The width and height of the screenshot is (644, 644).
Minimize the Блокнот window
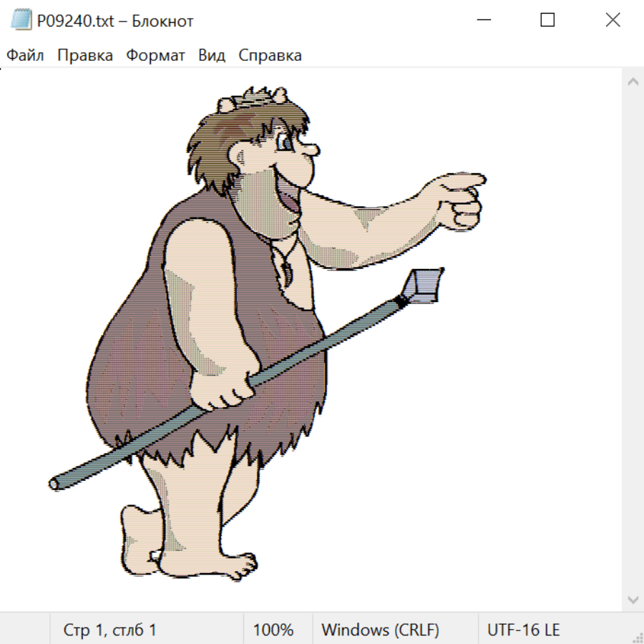pos(482,21)
